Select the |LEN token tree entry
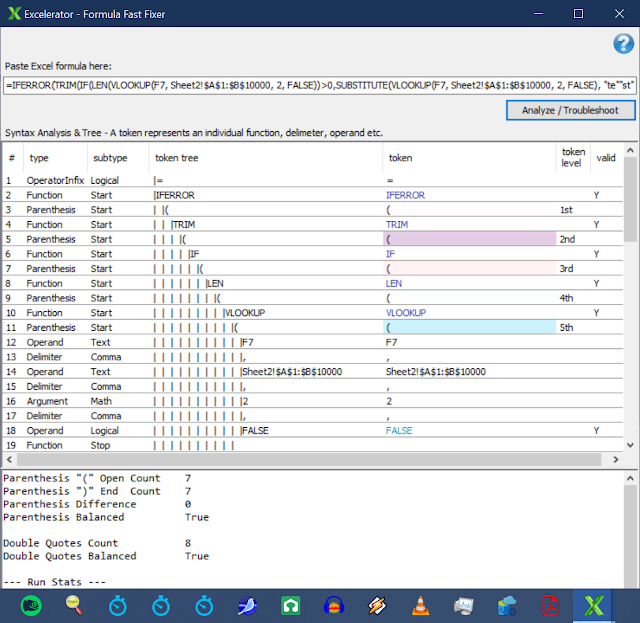The image size is (640, 623). (214, 283)
